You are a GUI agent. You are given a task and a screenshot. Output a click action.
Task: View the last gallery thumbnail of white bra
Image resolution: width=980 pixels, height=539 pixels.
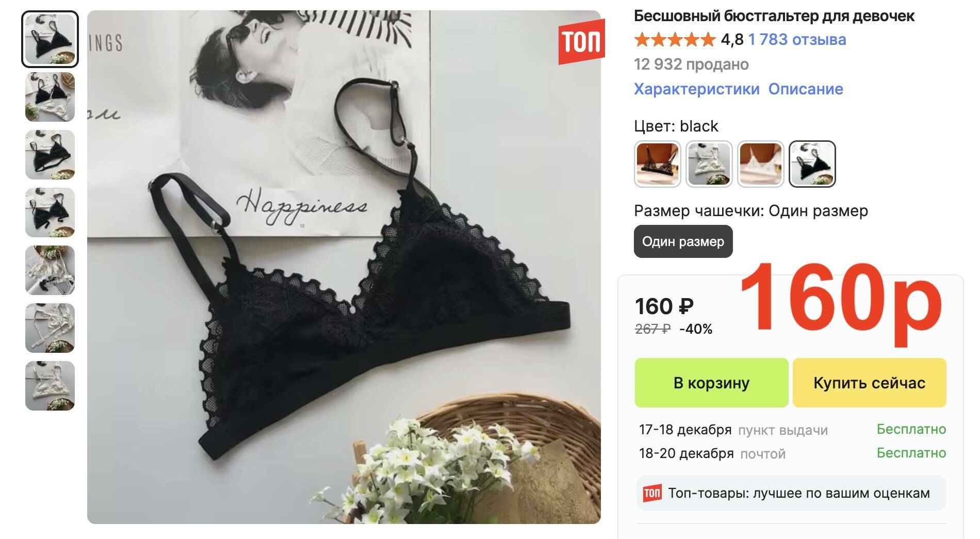coord(50,386)
